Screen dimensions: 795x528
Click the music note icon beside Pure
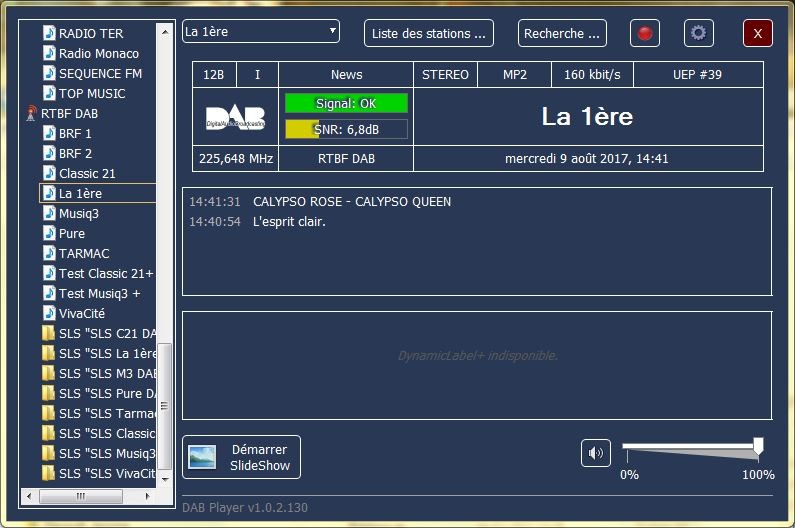[x=49, y=233]
